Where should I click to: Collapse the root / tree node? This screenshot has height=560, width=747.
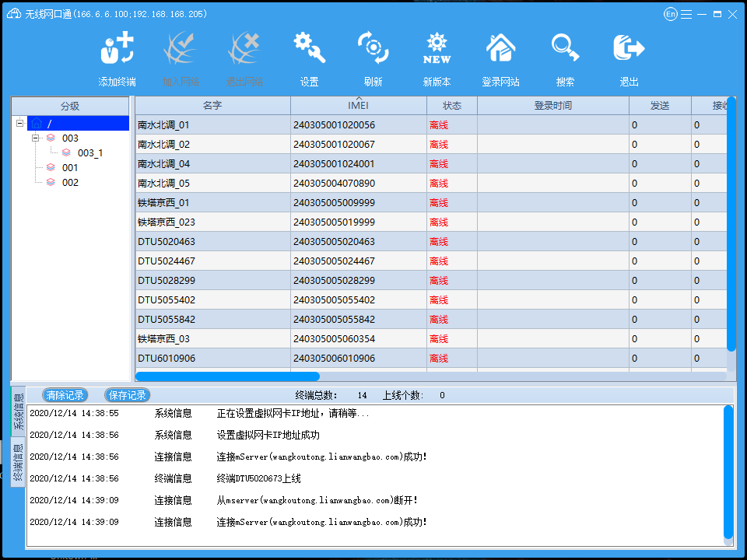point(20,124)
